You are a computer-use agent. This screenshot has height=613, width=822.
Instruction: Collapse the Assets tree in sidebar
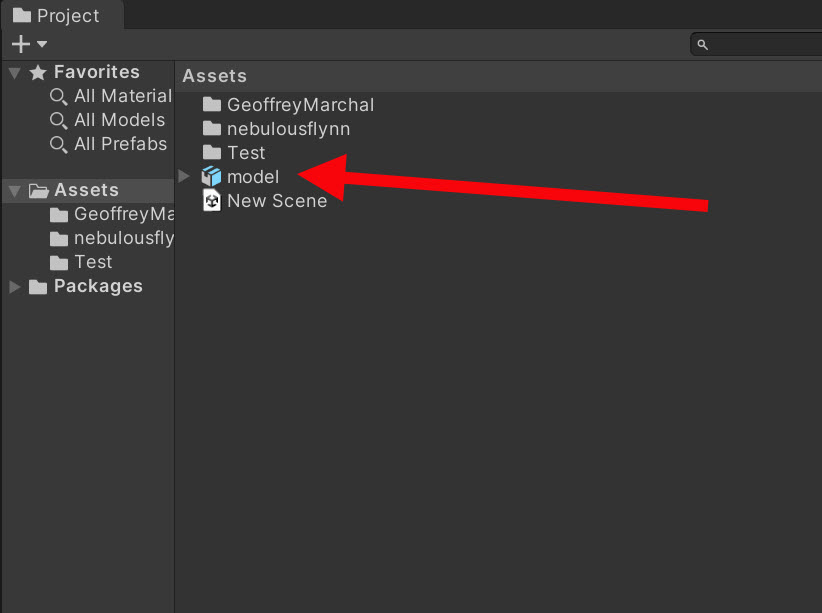pos(15,191)
